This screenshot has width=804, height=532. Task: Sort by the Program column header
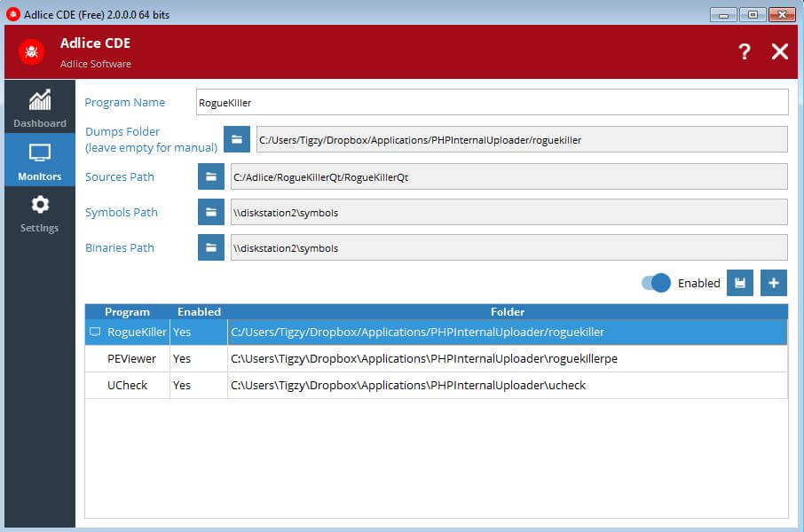tap(127, 312)
